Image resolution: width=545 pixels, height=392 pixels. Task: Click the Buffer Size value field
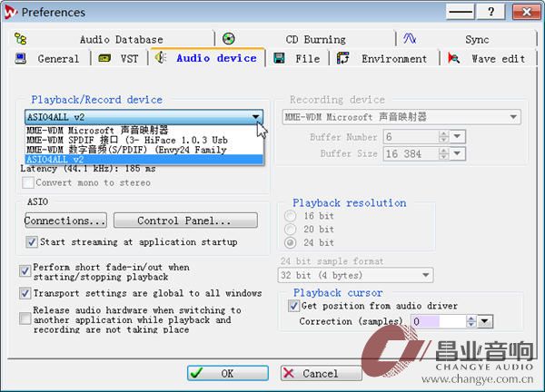[411, 153]
